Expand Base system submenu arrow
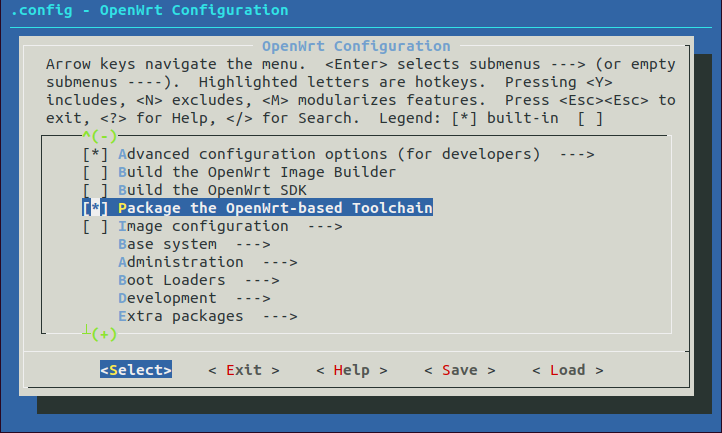 (x=253, y=244)
